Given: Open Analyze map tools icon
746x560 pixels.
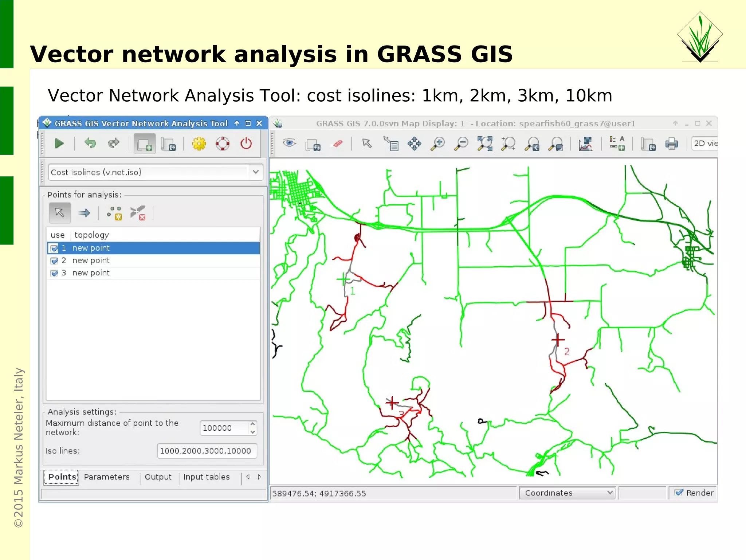Looking at the screenshot, I should pyautogui.click(x=585, y=144).
